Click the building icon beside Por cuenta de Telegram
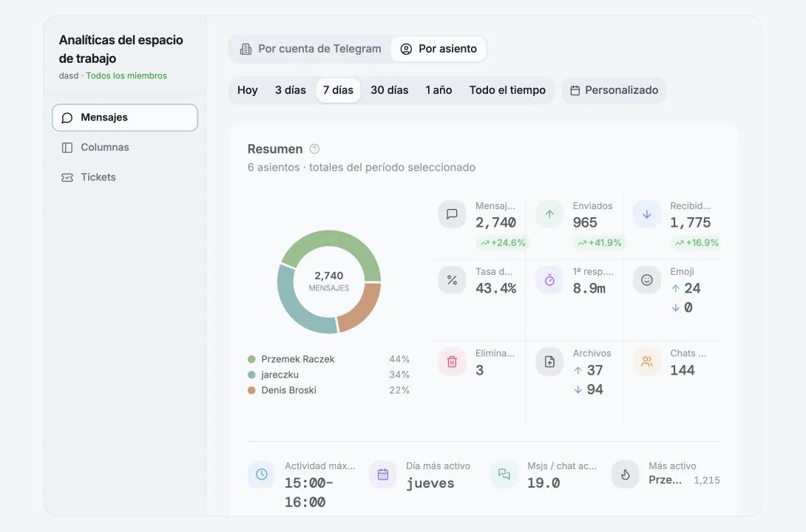The image size is (806, 532). [x=245, y=49]
